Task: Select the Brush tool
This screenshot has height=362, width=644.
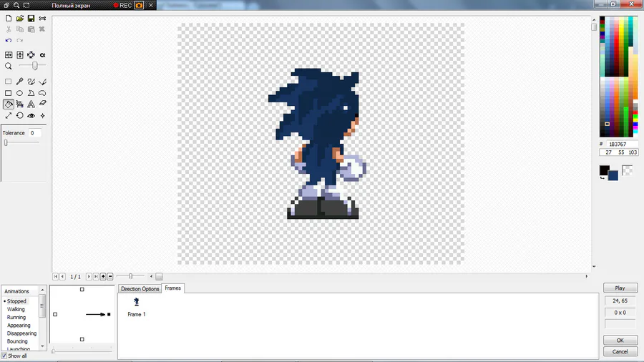Action: coord(31,82)
